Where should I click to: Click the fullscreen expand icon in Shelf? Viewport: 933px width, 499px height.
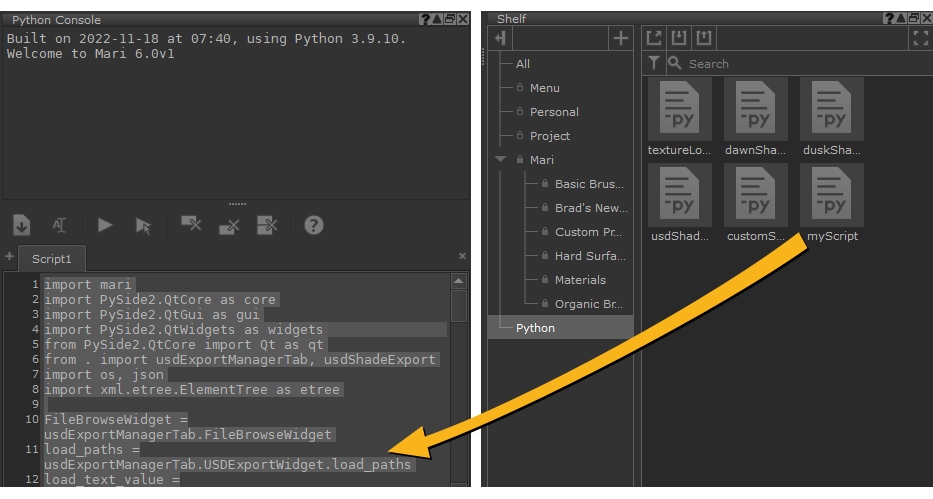(920, 38)
